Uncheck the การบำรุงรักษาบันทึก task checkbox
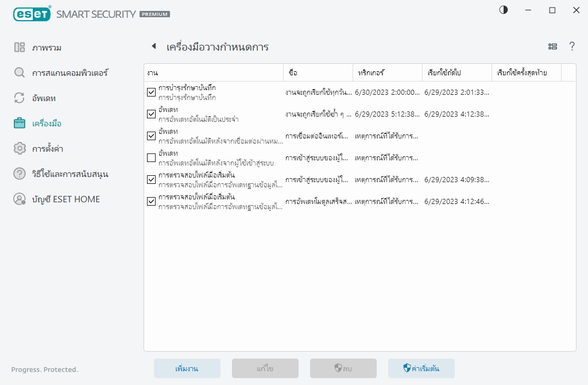This screenshot has width=588, height=385. (x=152, y=92)
